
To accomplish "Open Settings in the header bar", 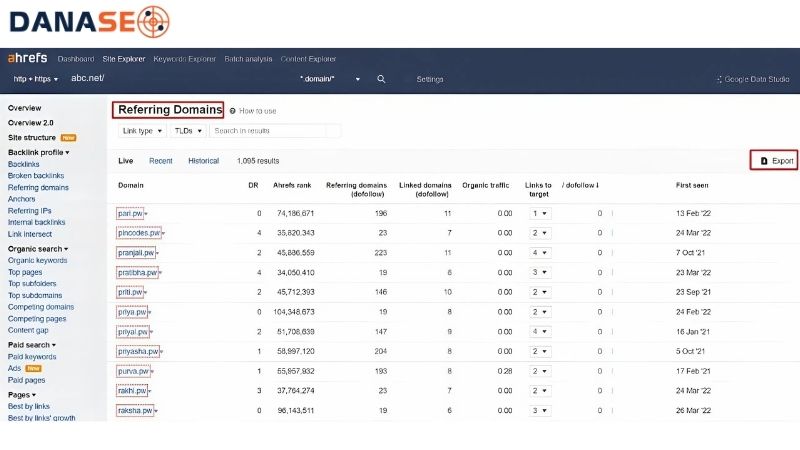I will 430,79.
